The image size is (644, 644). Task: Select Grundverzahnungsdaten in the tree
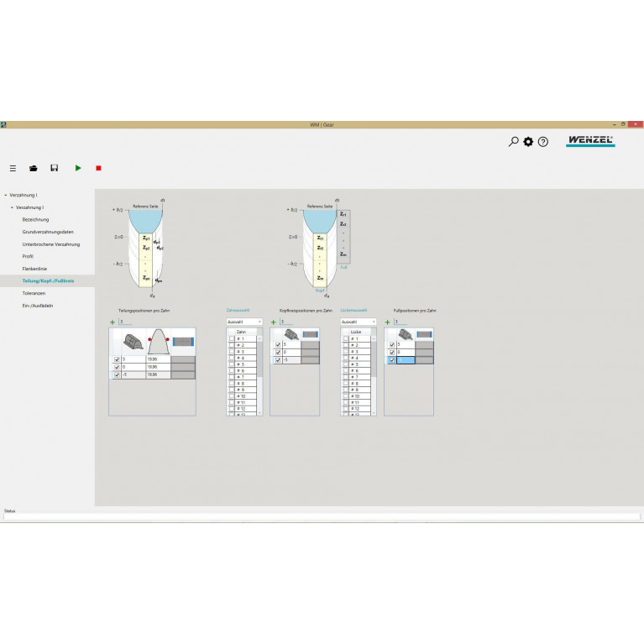click(48, 232)
